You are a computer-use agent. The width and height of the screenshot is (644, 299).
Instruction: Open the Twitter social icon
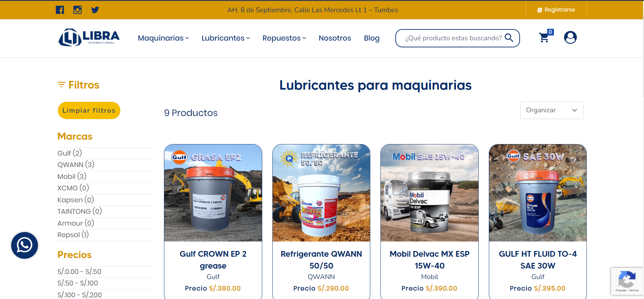click(x=95, y=10)
